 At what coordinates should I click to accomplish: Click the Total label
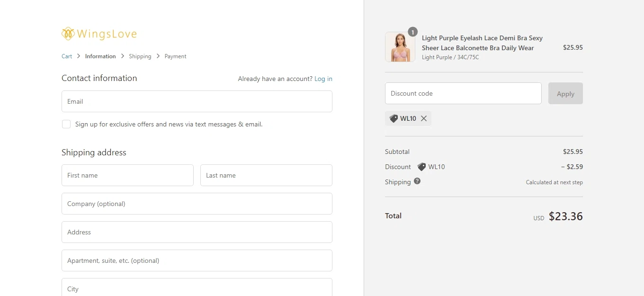[393, 215]
